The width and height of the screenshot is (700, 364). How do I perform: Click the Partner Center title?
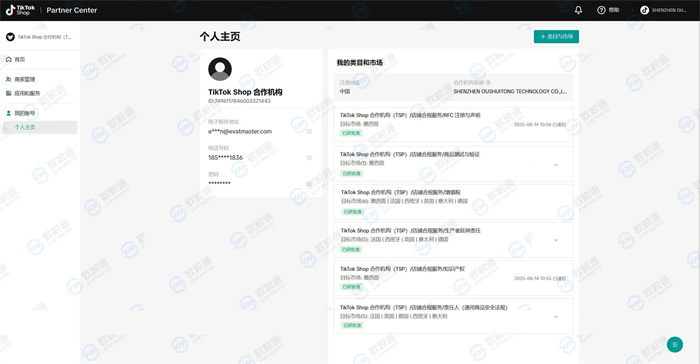tap(71, 10)
